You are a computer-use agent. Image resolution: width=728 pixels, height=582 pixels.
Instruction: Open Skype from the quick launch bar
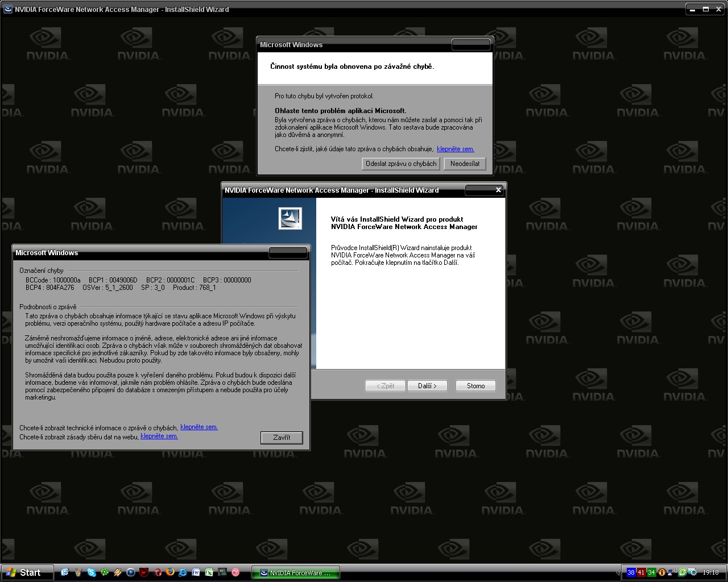point(92,572)
